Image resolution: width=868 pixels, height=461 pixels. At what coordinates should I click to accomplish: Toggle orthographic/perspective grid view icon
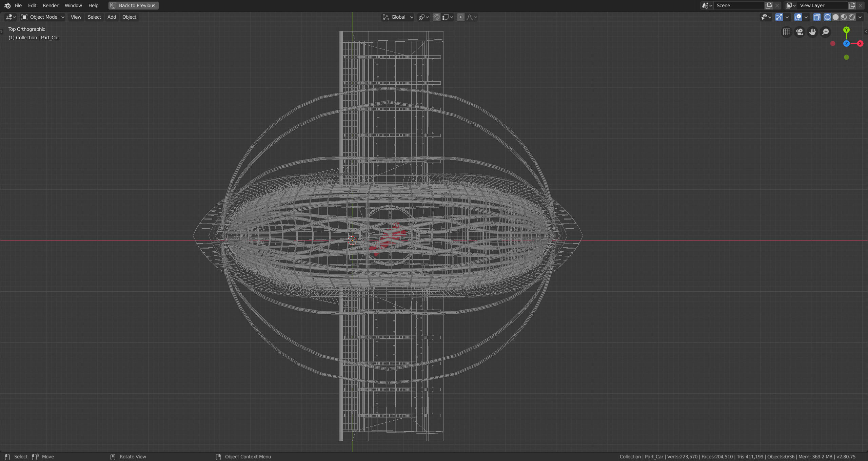tap(786, 32)
